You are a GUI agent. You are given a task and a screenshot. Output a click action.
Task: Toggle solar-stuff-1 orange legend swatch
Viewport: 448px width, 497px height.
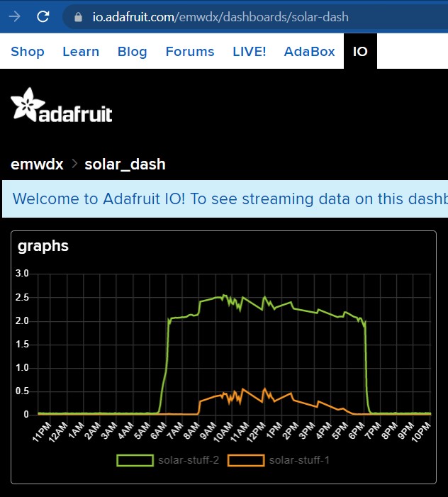click(x=246, y=460)
